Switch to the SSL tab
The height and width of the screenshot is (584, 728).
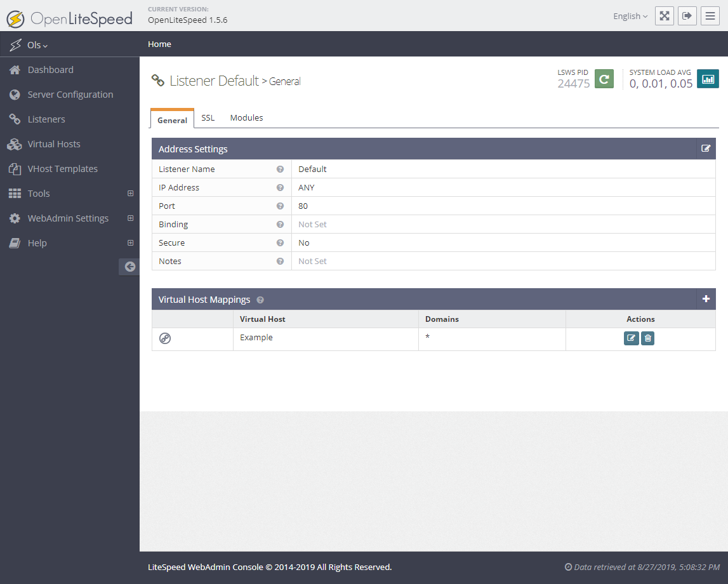208,118
